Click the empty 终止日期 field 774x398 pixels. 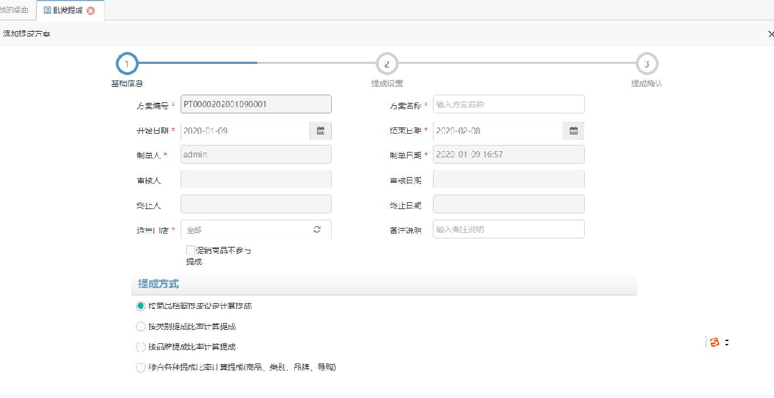coord(509,204)
